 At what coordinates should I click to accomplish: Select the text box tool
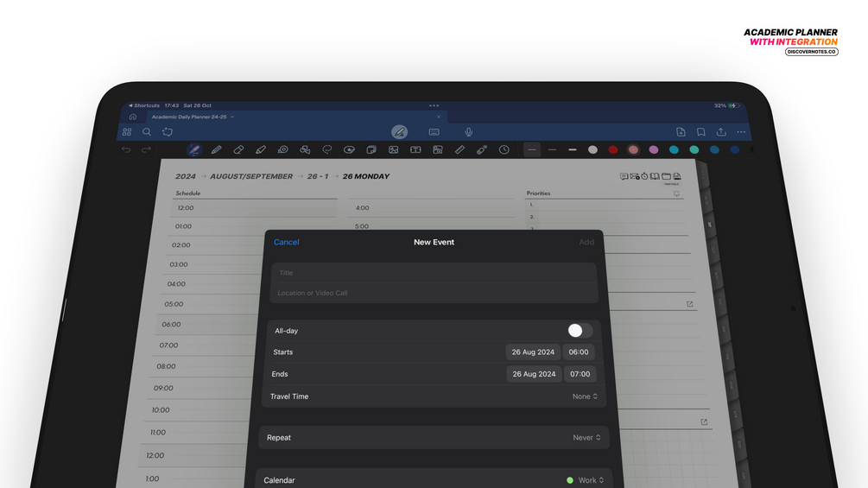415,149
